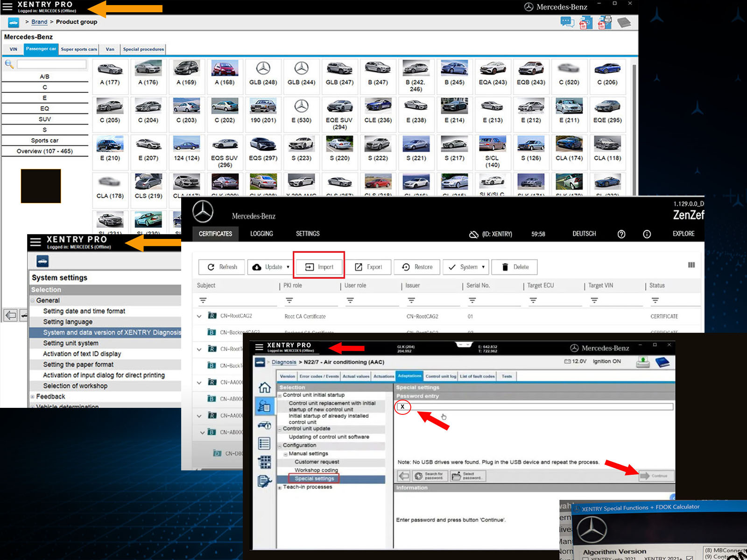Collapse the CN-RootCAG2 certificate row
Image resolution: width=747 pixels, height=560 pixels.
[x=199, y=316]
